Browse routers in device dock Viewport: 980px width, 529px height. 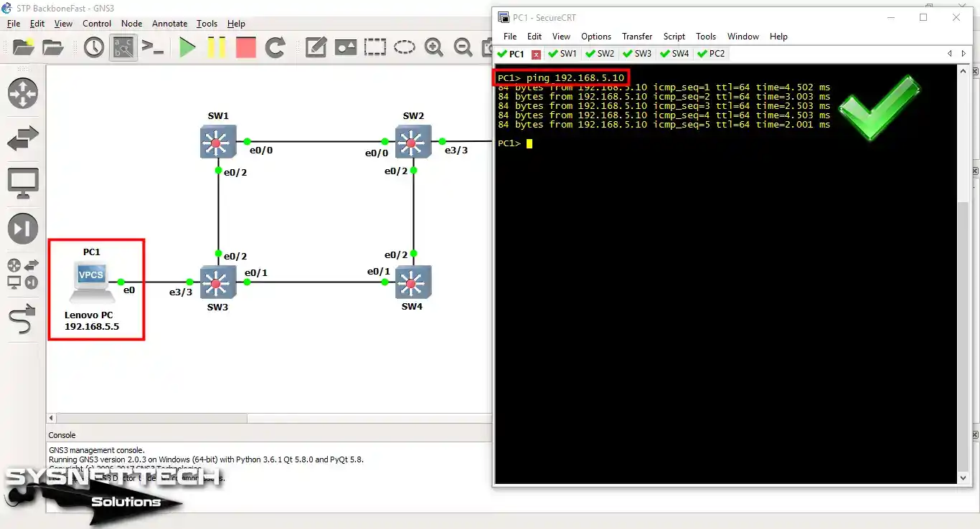tap(23, 94)
